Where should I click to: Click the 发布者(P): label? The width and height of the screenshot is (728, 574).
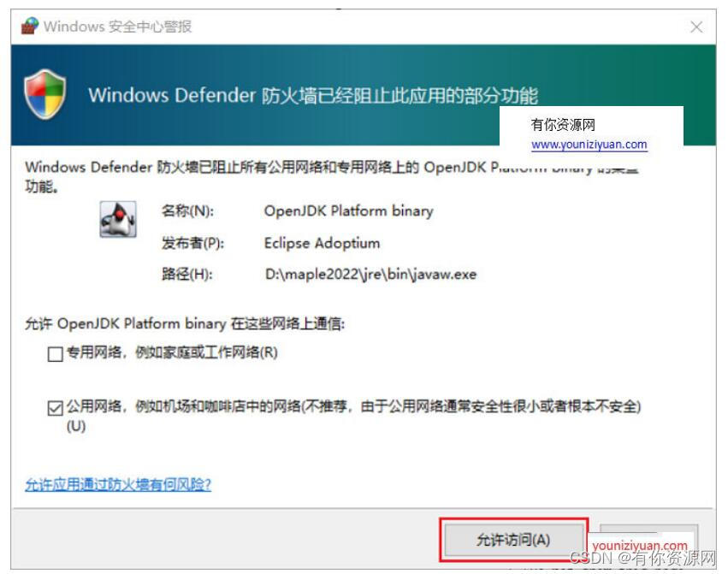click(x=192, y=243)
